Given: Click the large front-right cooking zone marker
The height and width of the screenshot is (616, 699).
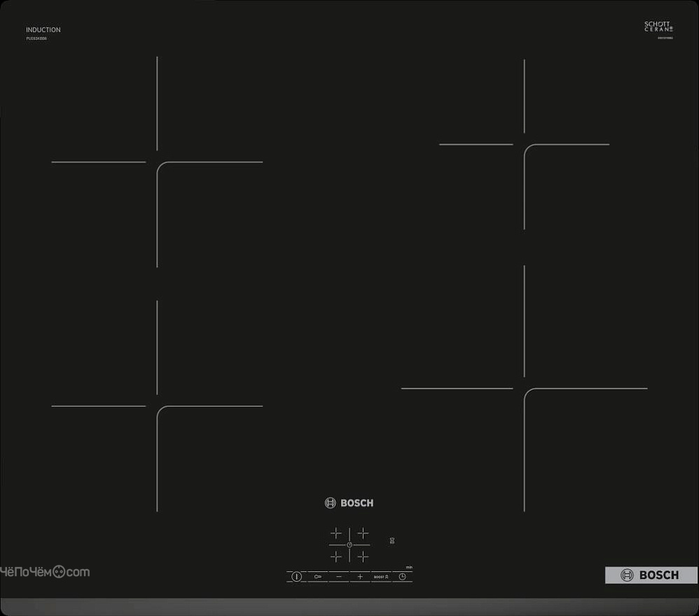Looking at the screenshot, I should coord(524,388).
